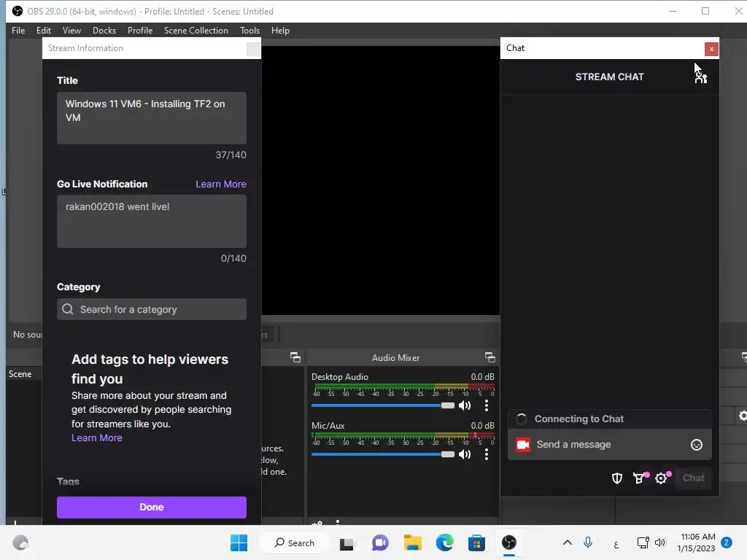Mute Mic/Aux speaker icon

(465, 454)
